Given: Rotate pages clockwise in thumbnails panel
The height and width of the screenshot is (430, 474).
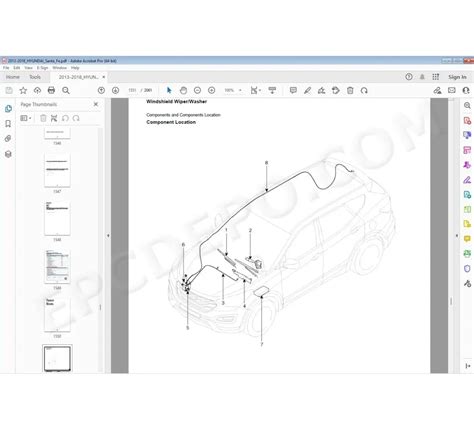Looking at the screenshot, I should click(76, 118).
